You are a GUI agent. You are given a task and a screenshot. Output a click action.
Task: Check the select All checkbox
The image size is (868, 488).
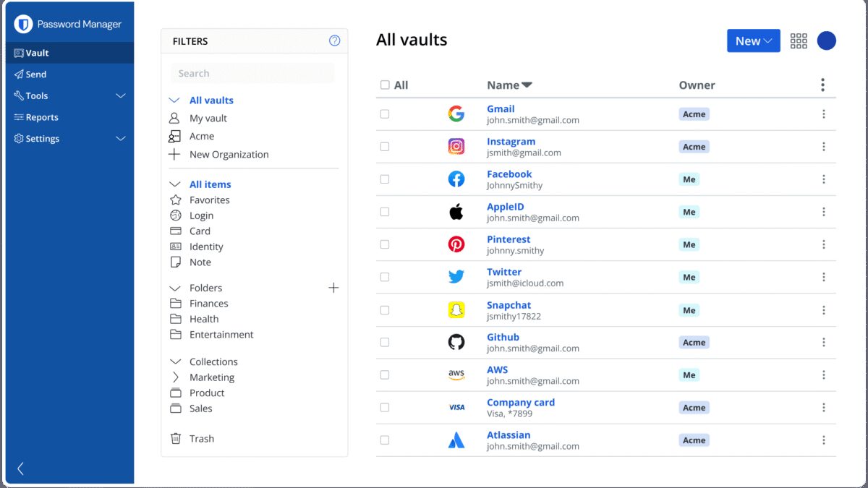point(385,85)
